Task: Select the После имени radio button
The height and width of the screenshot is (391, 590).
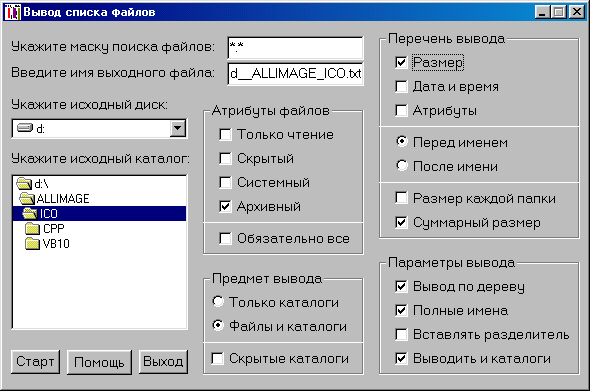Action: click(x=402, y=166)
